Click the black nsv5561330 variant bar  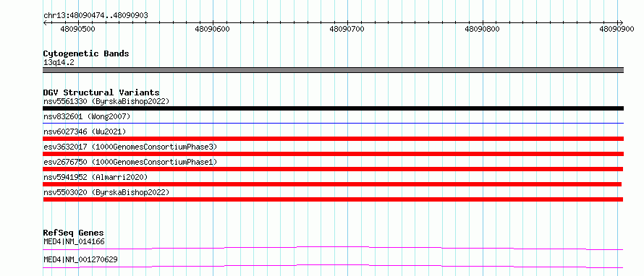tap(334, 108)
